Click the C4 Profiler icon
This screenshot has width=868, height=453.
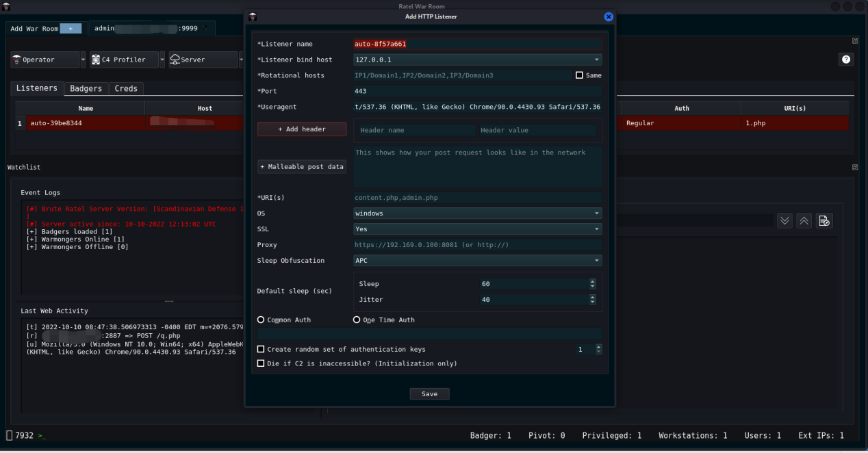pos(96,60)
